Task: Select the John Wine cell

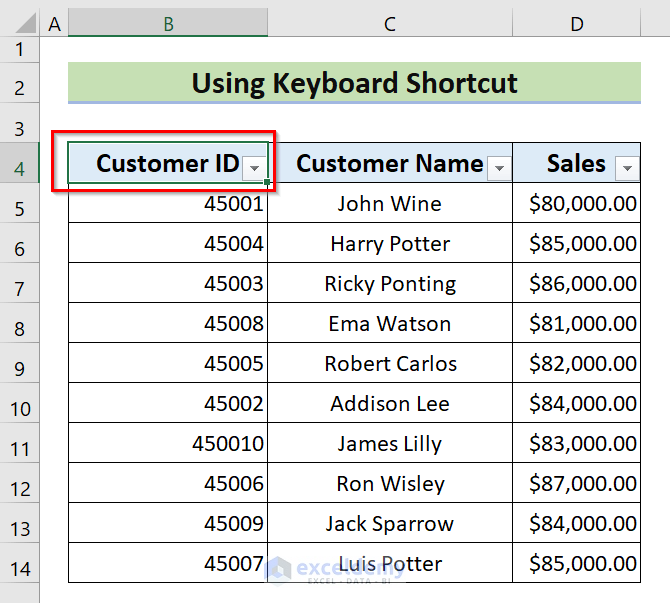Action: [390, 204]
